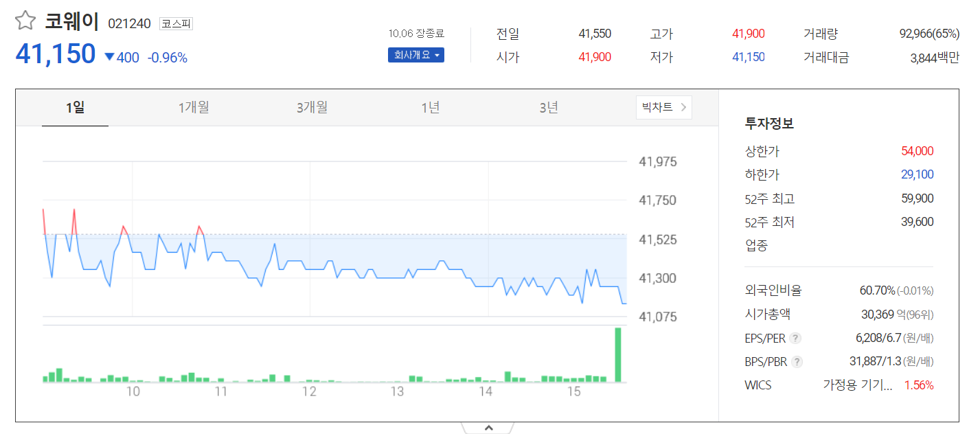Click the 10.06 장종료 status text
The width and height of the screenshot is (980, 434).
(416, 33)
